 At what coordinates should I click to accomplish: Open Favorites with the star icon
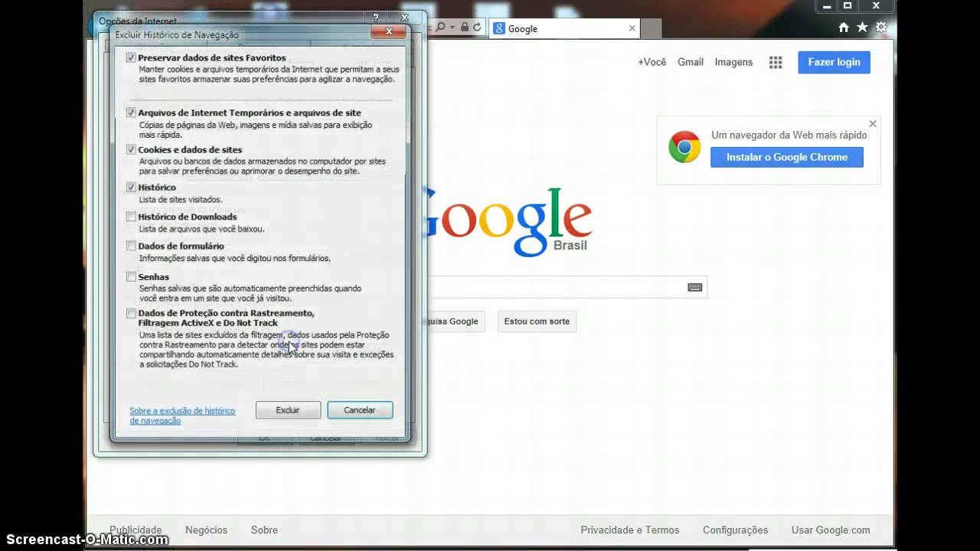(862, 28)
